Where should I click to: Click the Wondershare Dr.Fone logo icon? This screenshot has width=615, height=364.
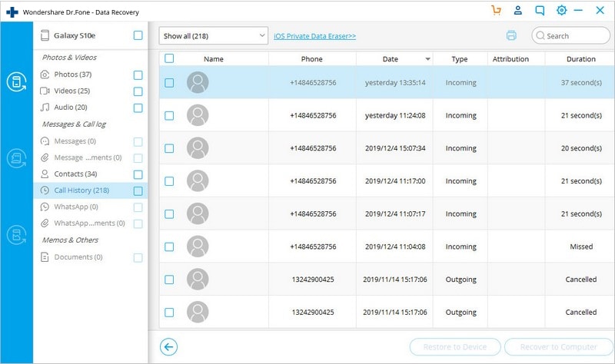12,12
